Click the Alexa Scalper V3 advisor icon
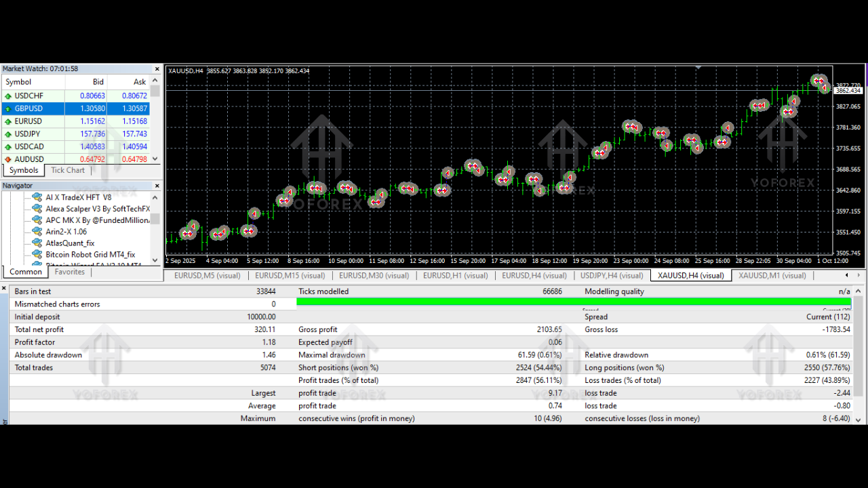This screenshot has height=488, width=868. coord(36,208)
